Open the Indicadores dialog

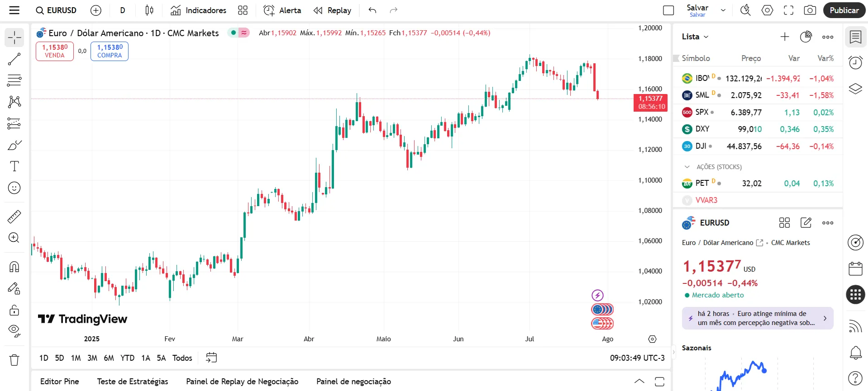pos(199,10)
